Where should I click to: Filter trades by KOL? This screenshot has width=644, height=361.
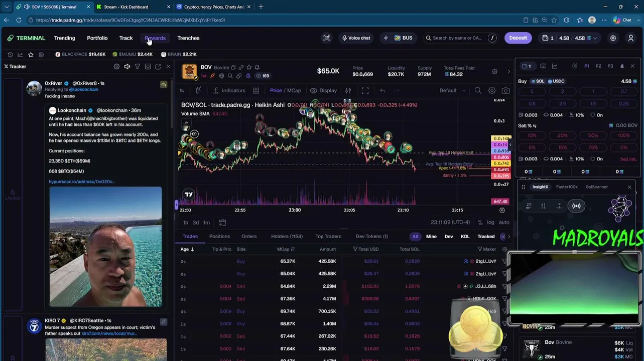tap(465, 236)
